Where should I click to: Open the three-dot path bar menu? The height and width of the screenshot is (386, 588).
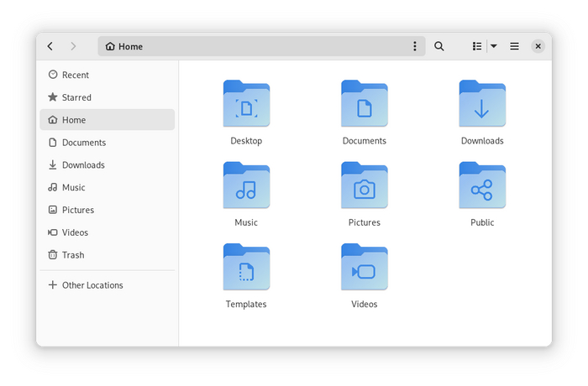[x=414, y=46]
